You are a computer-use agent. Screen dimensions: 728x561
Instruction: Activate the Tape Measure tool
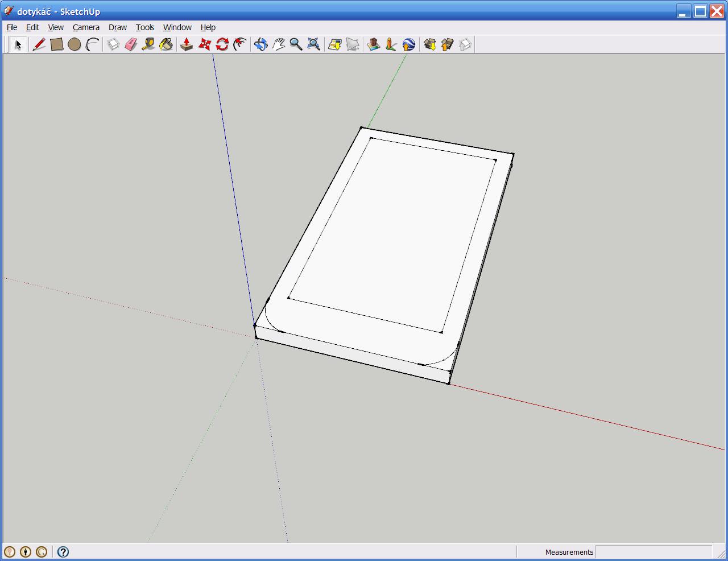point(148,44)
